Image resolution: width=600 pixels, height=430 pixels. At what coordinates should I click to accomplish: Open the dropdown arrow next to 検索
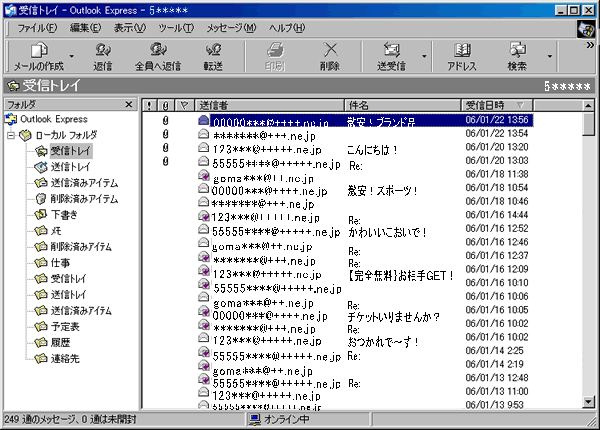pyautogui.click(x=550, y=56)
